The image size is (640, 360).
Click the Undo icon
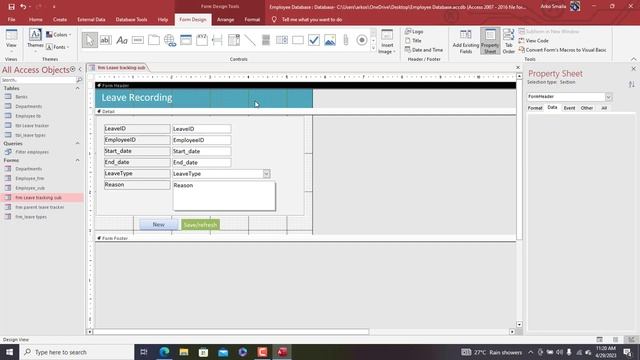pyautogui.click(x=23, y=7)
